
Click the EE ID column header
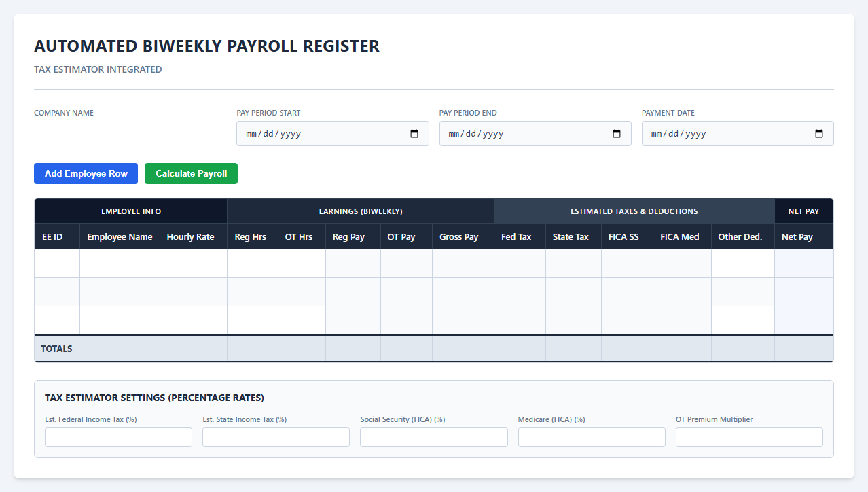tap(57, 236)
